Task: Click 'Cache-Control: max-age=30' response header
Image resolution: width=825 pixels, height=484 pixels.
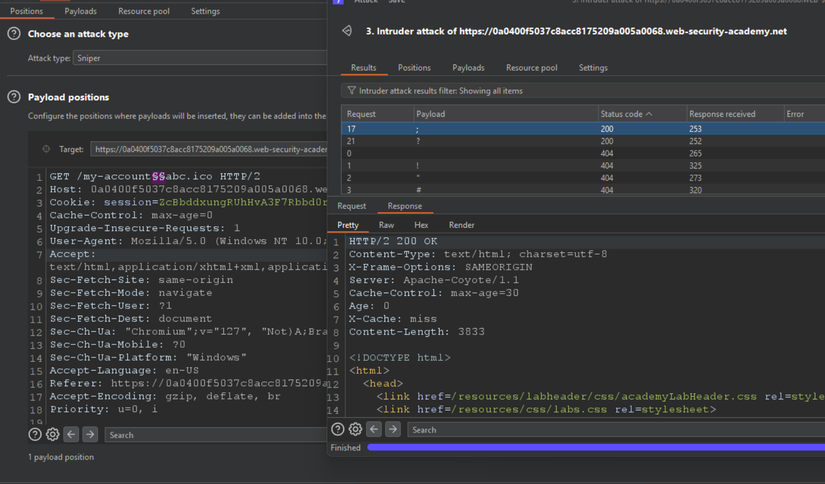Action: (x=434, y=293)
